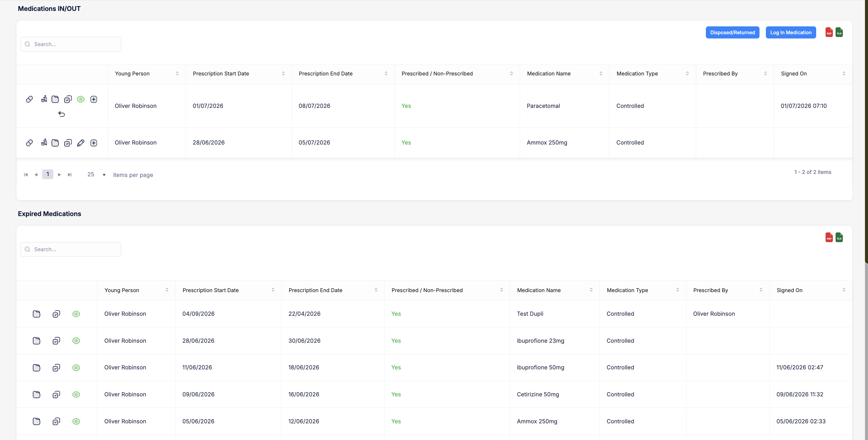Toggle the eye icon in the expired Ammox 250mg row
Viewport: 868px width, 440px height.
click(x=76, y=421)
